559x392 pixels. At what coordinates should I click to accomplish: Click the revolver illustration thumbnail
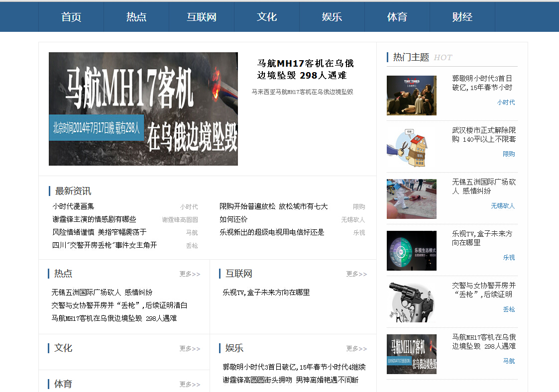pos(411,302)
